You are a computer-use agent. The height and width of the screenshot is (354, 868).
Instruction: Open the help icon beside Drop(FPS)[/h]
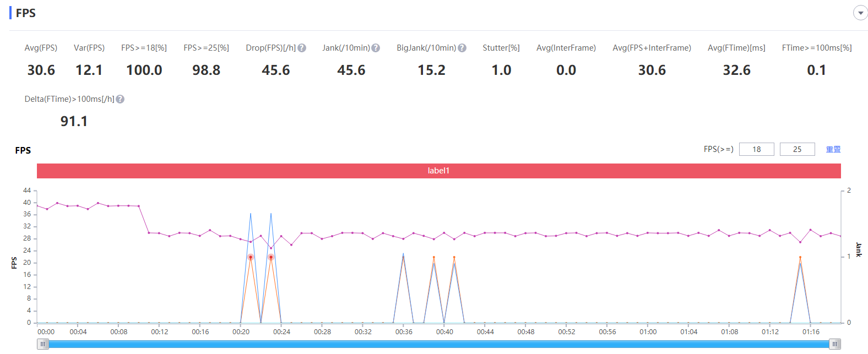tap(302, 48)
